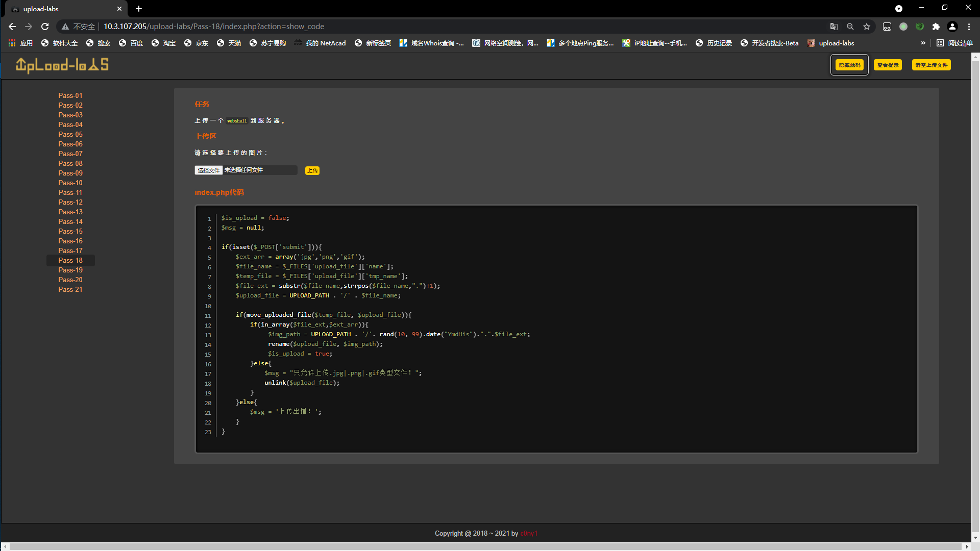Select Pass-01 in the sidebar
This screenshot has width=980, height=551.
[70, 95]
